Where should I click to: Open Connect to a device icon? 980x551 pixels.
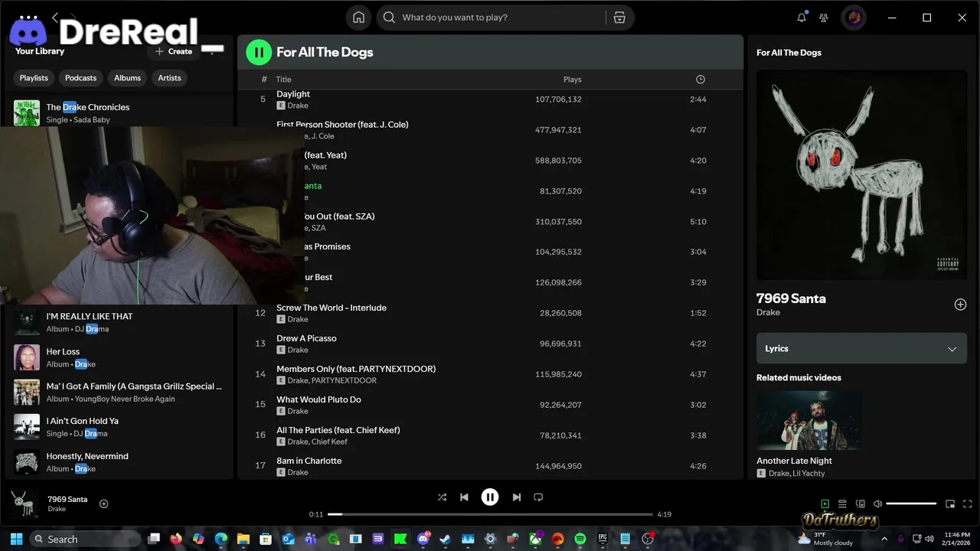860,504
